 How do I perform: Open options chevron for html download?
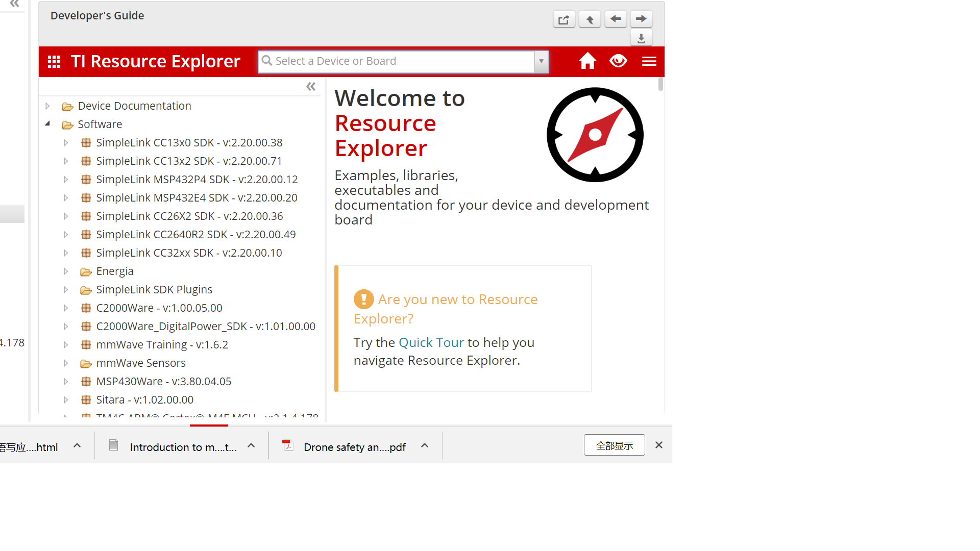(x=77, y=446)
